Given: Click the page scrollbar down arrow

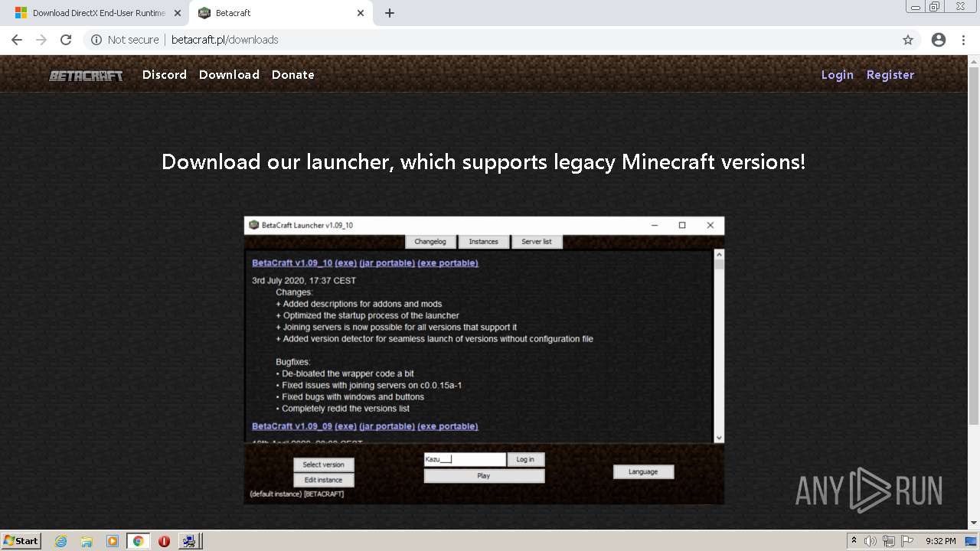Looking at the screenshot, I should pyautogui.click(x=973, y=523).
